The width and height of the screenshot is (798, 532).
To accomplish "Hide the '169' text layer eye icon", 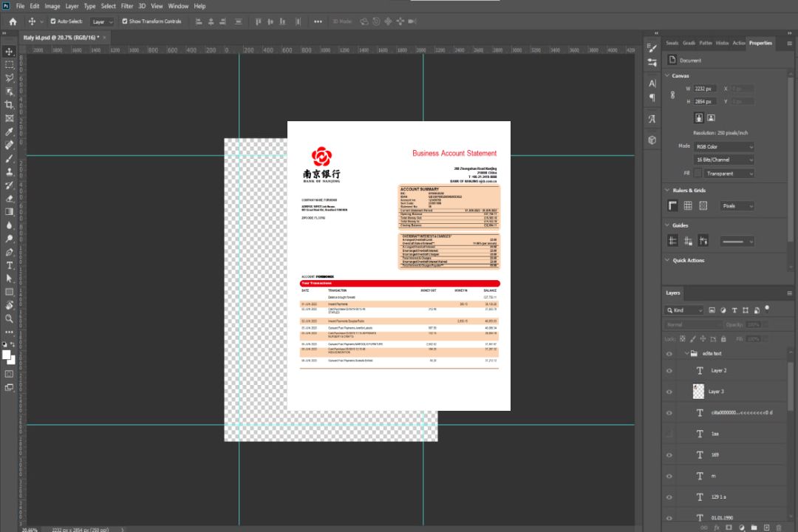I will point(669,455).
